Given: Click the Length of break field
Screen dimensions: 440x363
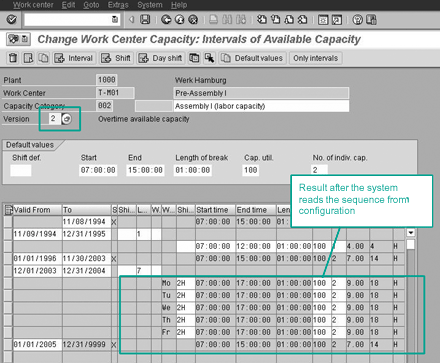Looking at the screenshot, I should pyautogui.click(x=193, y=170).
